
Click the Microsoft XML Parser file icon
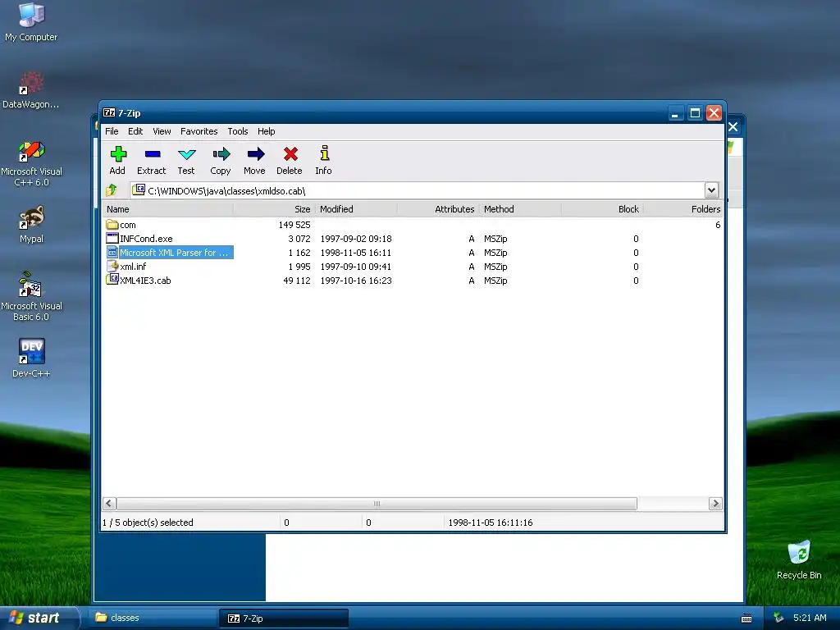click(112, 253)
